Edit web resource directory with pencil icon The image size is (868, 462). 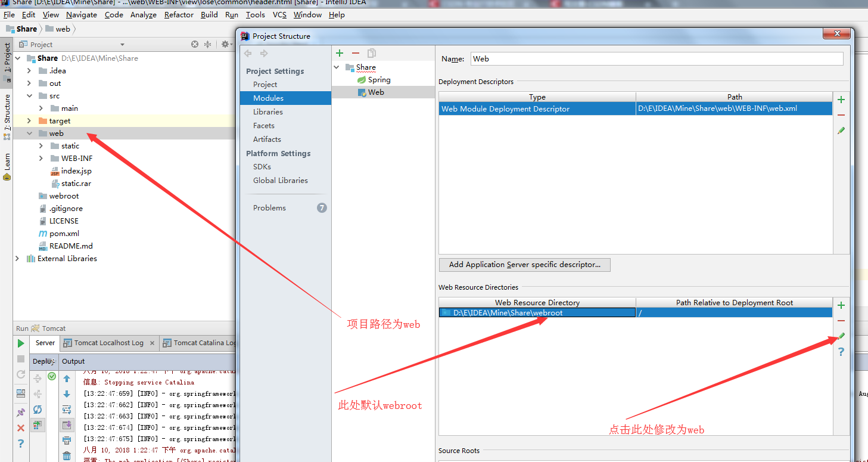(841, 336)
